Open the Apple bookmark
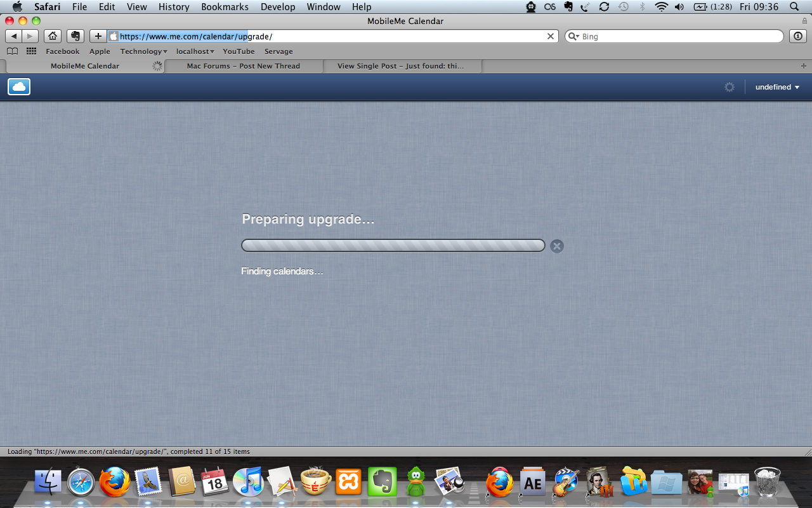 pyautogui.click(x=100, y=51)
